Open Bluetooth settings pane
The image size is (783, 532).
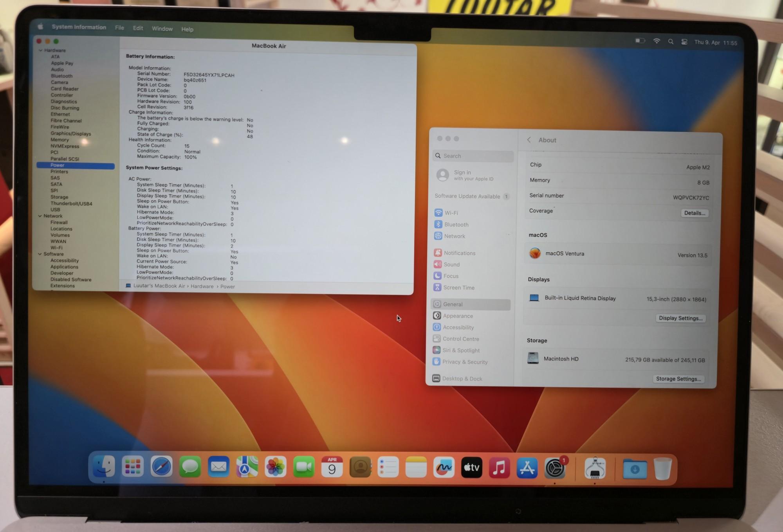(456, 225)
